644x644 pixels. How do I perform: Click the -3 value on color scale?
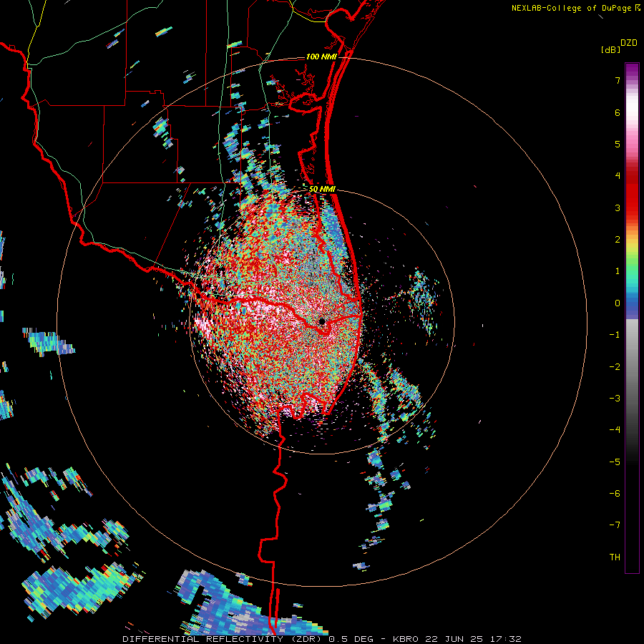click(x=615, y=398)
